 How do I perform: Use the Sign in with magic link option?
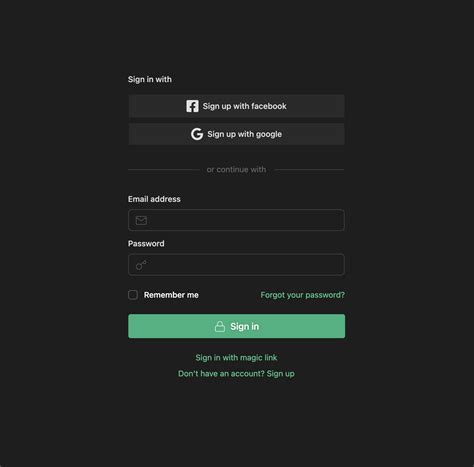(236, 358)
